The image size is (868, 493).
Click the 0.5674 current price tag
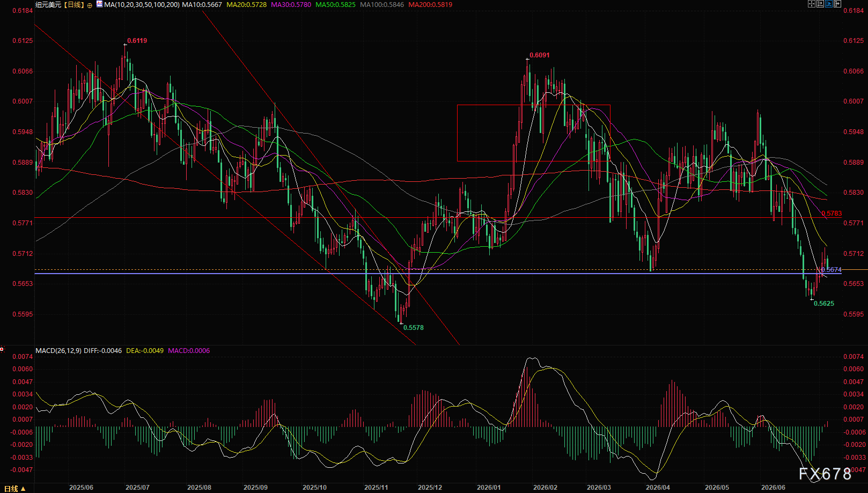(x=832, y=270)
